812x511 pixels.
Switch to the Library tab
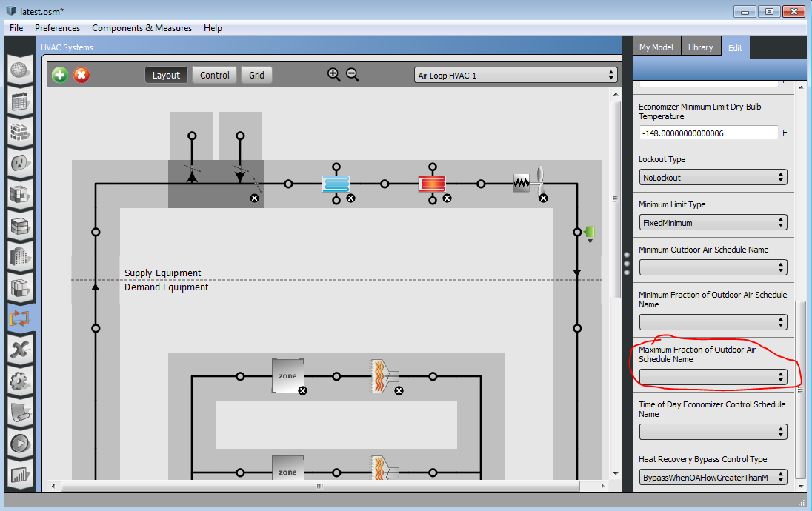click(700, 47)
